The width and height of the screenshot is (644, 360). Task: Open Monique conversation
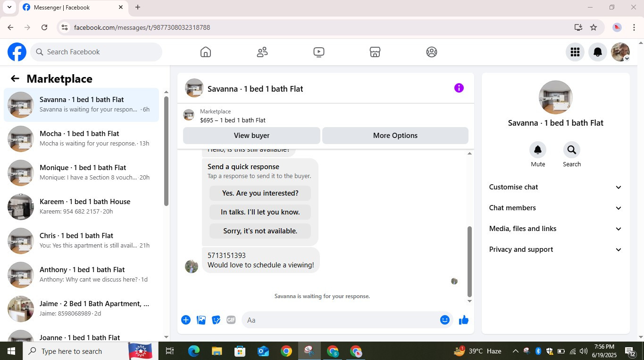tap(81, 173)
